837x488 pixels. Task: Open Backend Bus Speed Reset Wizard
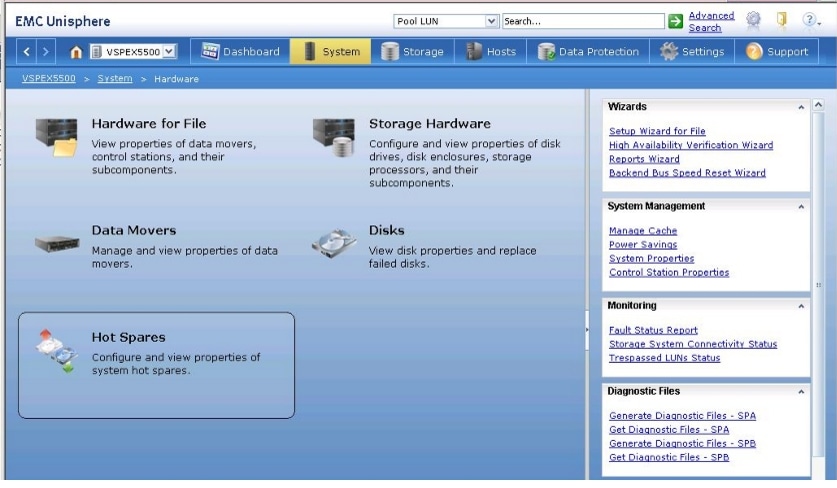687,172
